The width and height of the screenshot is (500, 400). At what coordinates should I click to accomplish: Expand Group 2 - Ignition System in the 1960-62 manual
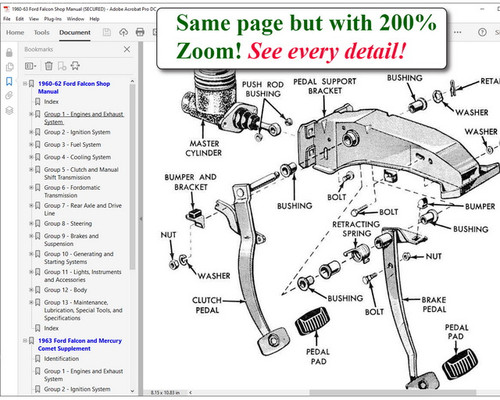point(31,132)
